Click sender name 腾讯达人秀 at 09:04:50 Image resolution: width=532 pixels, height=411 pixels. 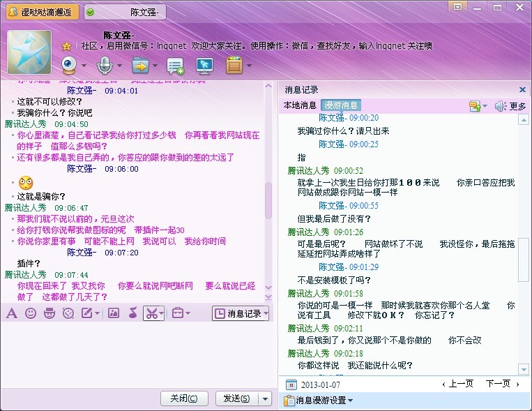pyautogui.click(x=25, y=124)
